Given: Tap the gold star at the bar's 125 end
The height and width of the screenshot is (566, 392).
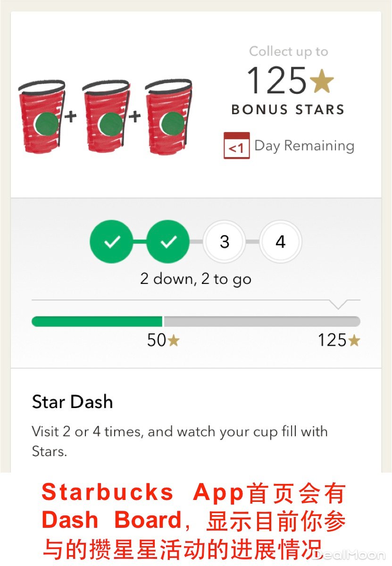Looking at the screenshot, I should [354, 341].
